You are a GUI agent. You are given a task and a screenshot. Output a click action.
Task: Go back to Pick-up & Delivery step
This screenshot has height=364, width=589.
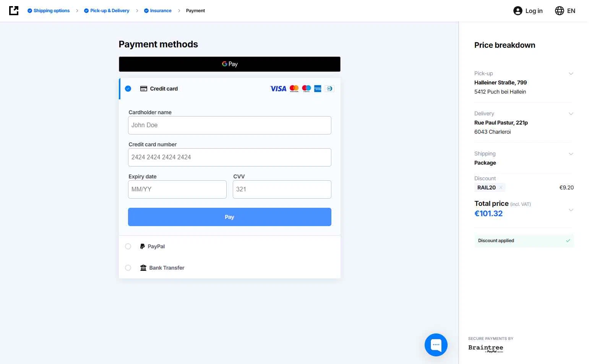tap(107, 11)
